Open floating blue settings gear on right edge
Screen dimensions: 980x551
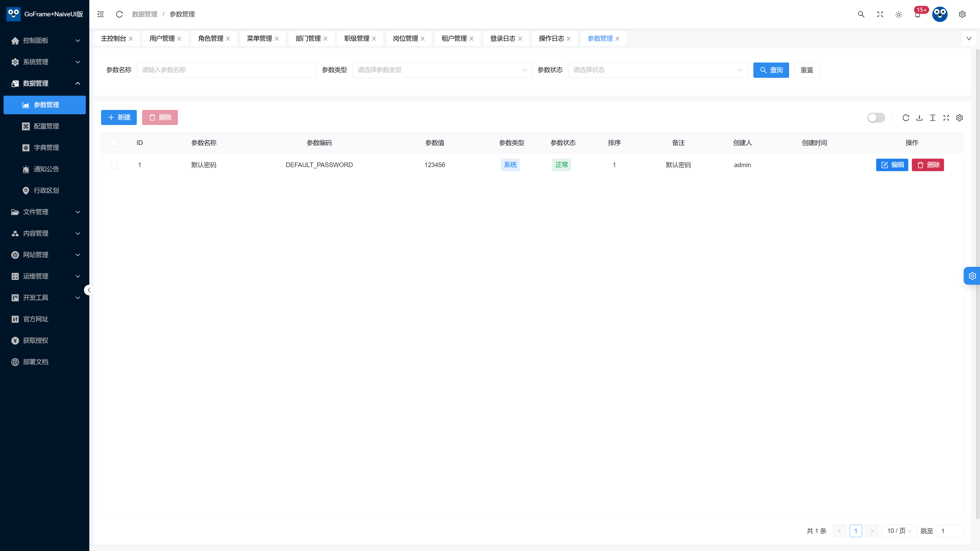[x=972, y=276]
